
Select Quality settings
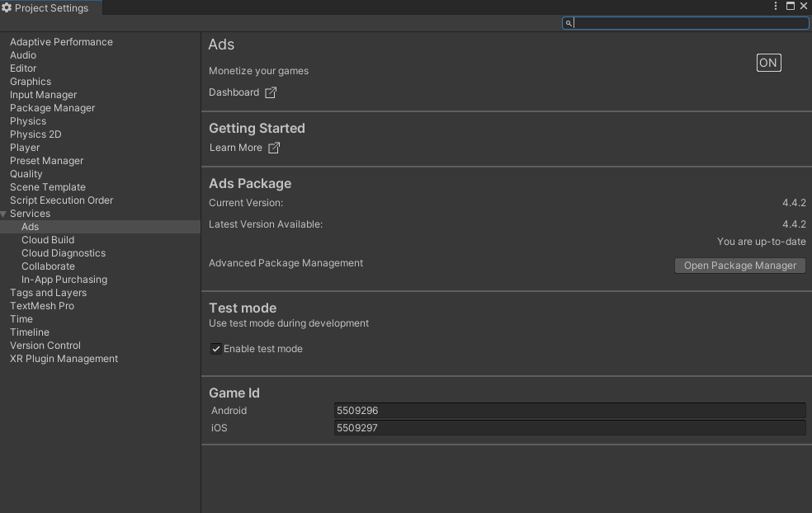(x=26, y=174)
